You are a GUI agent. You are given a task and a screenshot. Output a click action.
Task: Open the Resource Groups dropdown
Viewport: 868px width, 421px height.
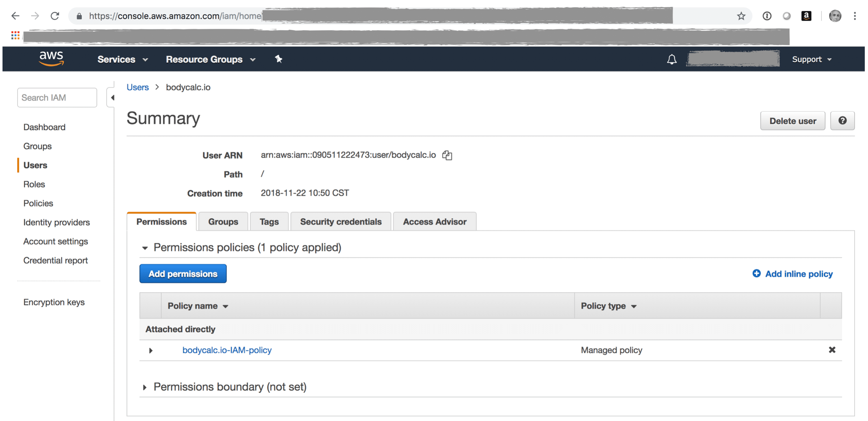211,59
